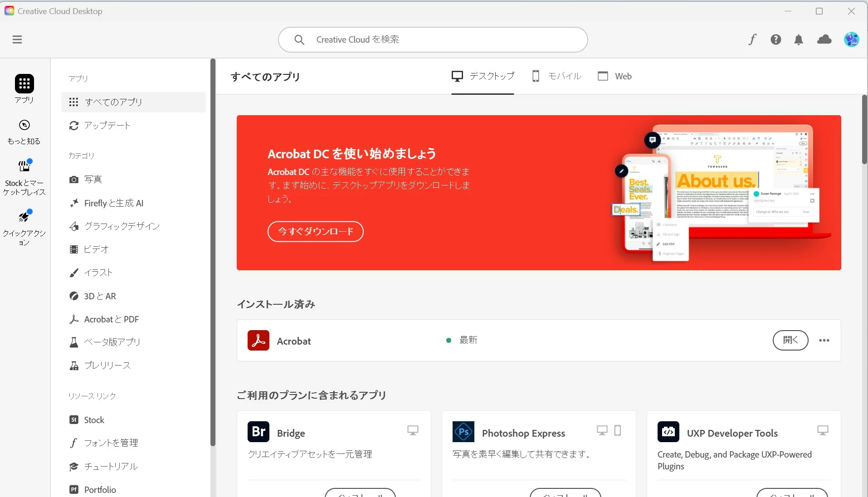
Task: Open もっと知る compass icon
Action: coord(24,125)
